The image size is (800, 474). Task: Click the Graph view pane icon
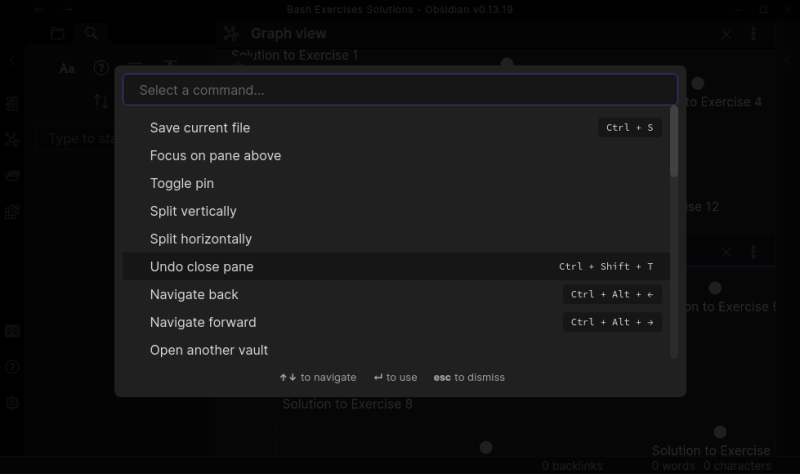click(x=231, y=34)
